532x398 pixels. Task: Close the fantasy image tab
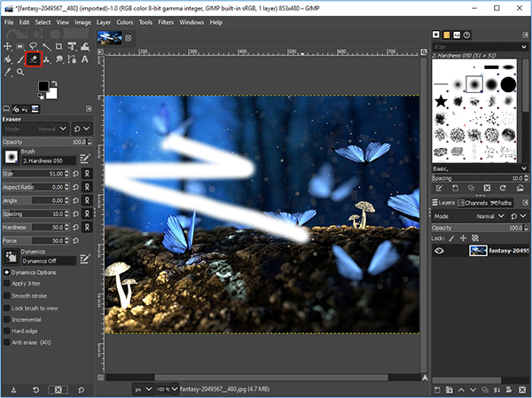pyautogui.click(x=129, y=38)
